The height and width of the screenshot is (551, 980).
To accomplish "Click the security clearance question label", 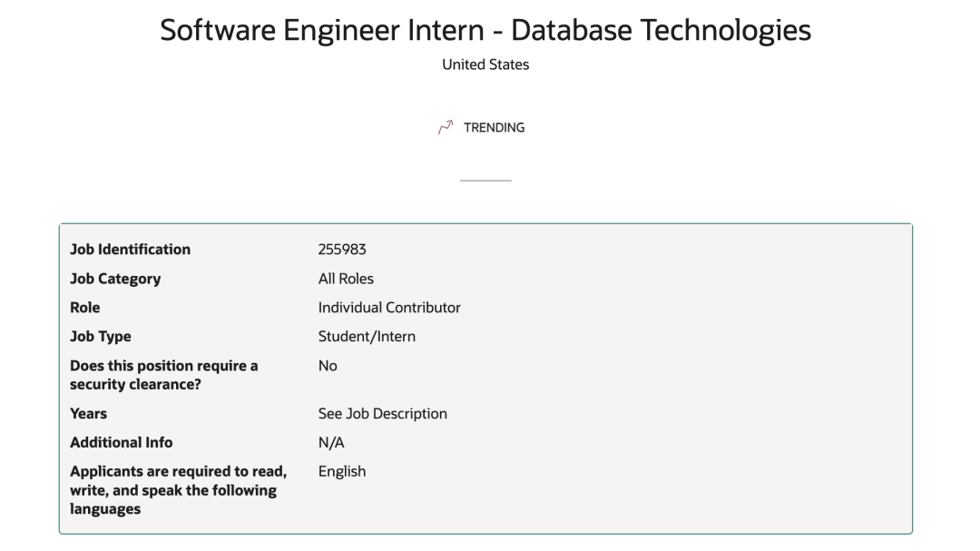I will click(x=163, y=375).
